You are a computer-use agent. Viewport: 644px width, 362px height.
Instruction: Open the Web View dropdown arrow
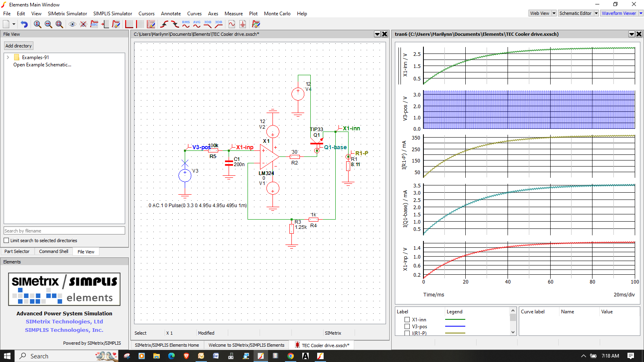pos(554,13)
